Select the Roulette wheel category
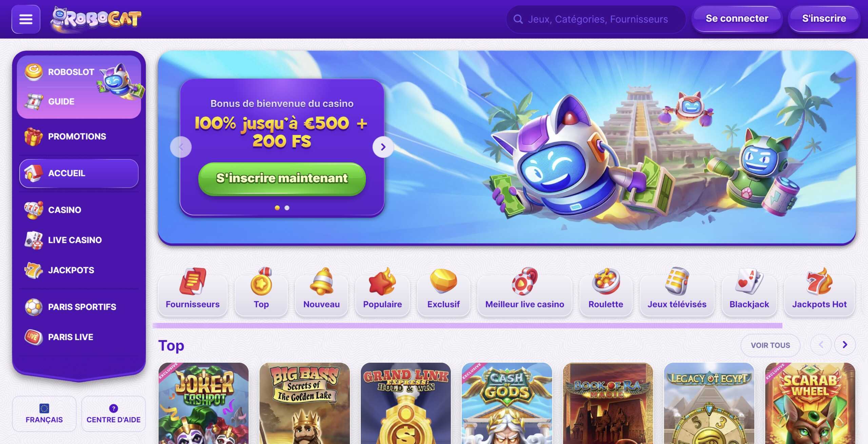Viewport: 868px width, 444px height. tap(606, 292)
